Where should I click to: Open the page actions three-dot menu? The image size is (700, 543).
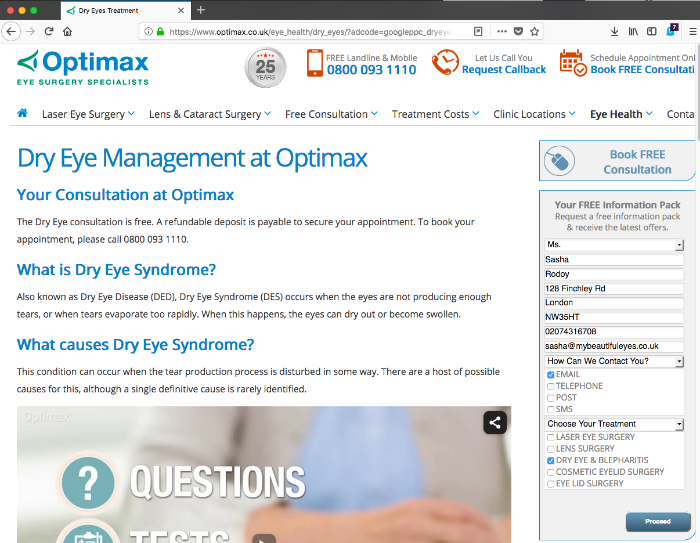[x=502, y=31]
